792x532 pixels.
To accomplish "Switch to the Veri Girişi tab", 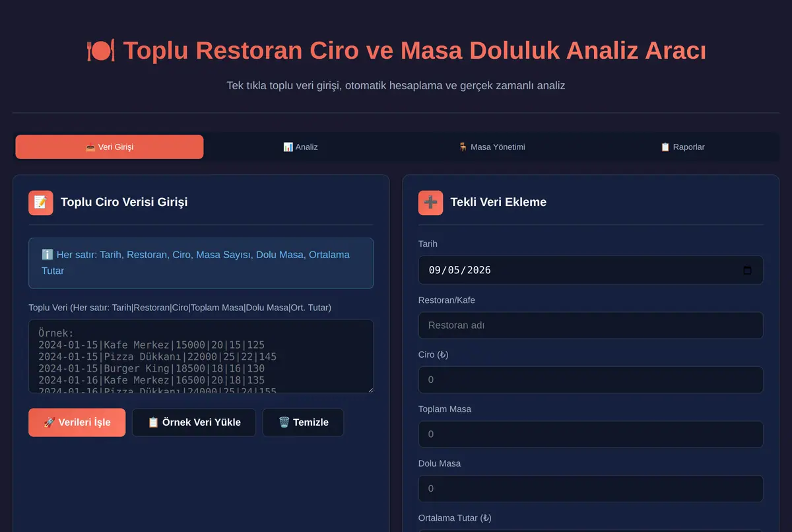I will (x=110, y=147).
